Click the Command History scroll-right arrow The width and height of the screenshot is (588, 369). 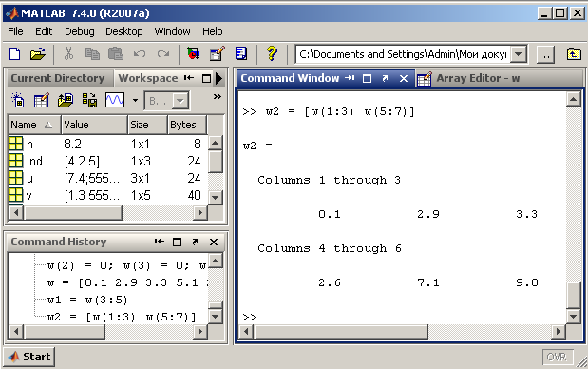click(200, 332)
